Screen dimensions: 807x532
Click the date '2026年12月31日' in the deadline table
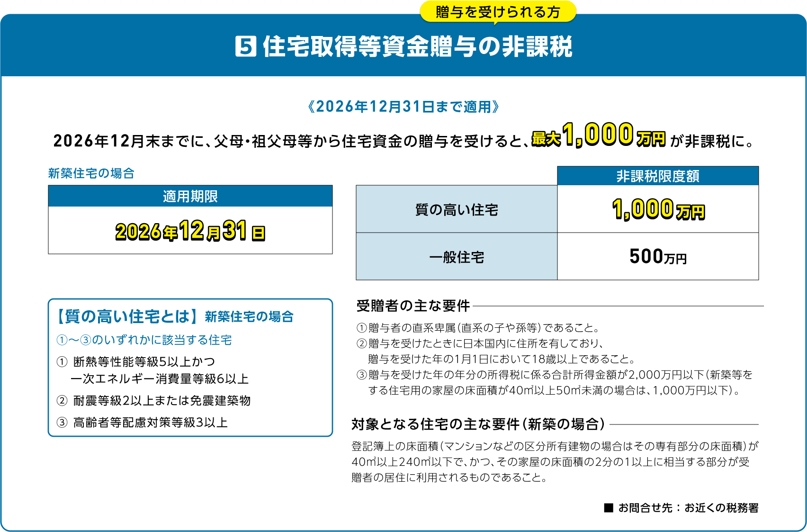190,231
